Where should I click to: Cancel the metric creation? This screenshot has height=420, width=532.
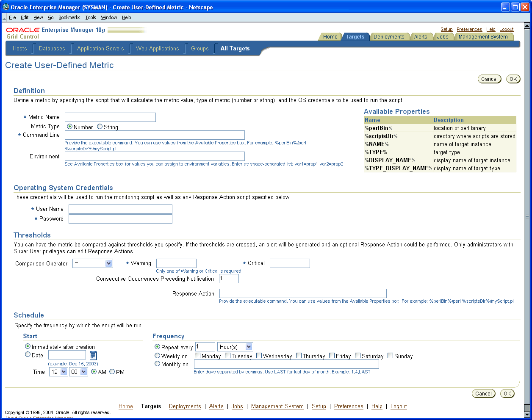[x=489, y=79]
